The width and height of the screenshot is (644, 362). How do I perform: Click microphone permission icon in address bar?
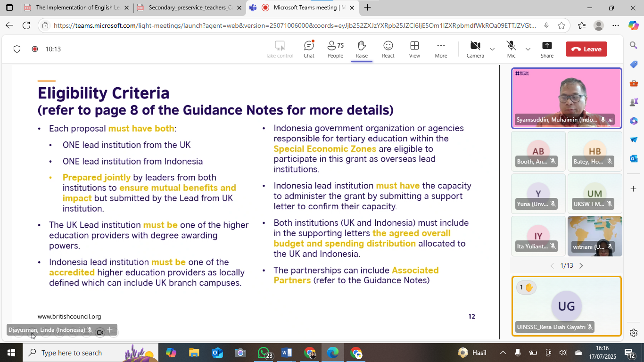tap(546, 25)
